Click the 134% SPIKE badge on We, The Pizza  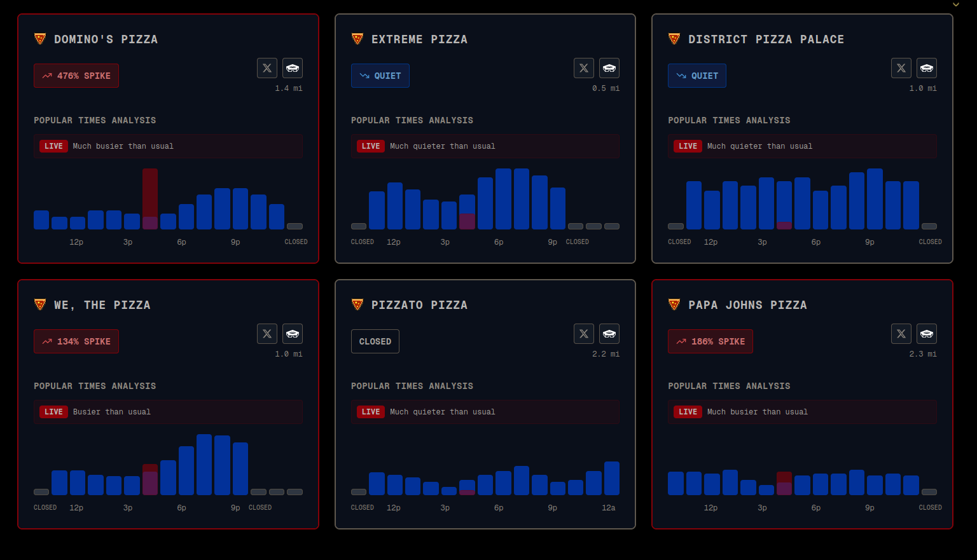[76, 341]
